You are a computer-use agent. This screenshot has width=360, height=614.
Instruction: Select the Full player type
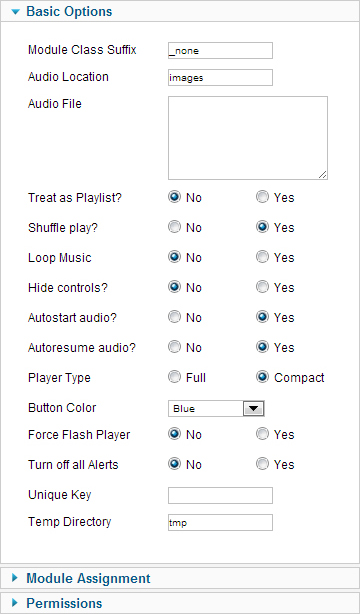click(174, 377)
